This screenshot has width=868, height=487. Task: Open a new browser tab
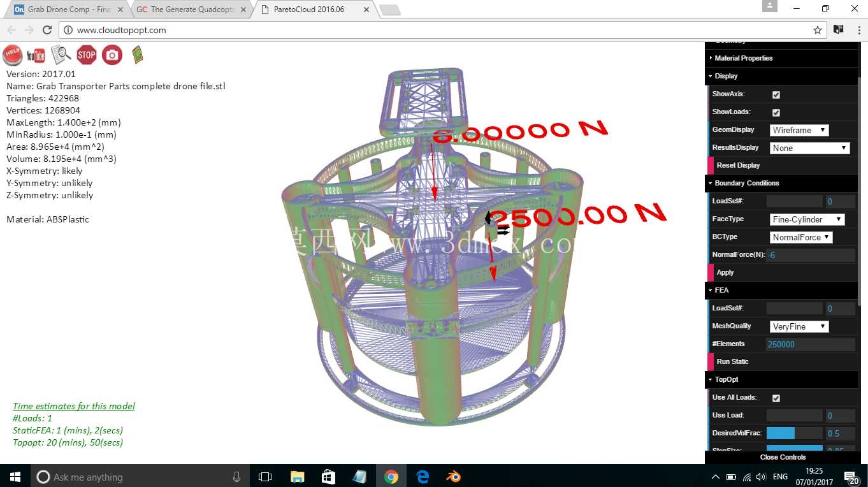click(x=389, y=10)
